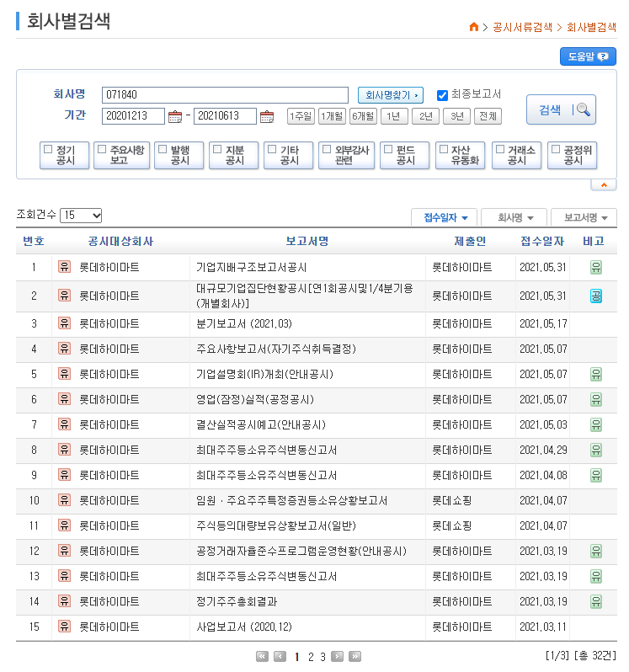
Task: Open 주요사항보고서(자기주식취득결정) report
Action: (x=276, y=349)
